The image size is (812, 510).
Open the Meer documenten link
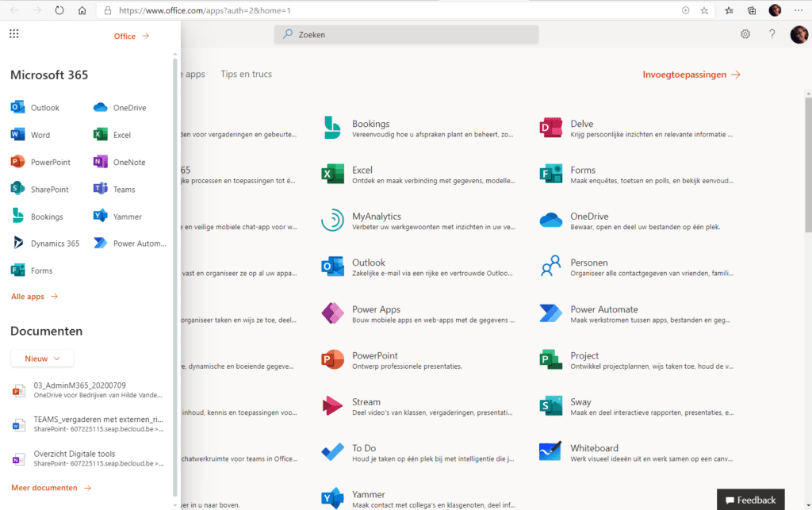52,488
